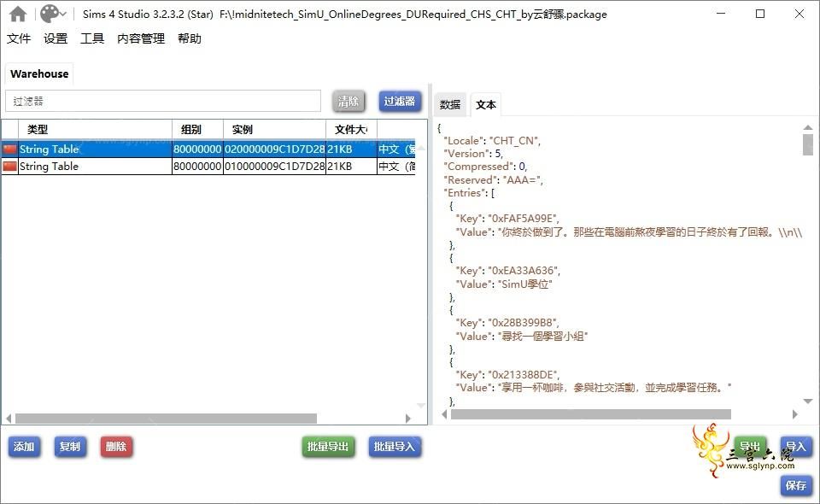820x504 pixels.
Task: Click the key 0x213388DE text
Action: click(523, 375)
